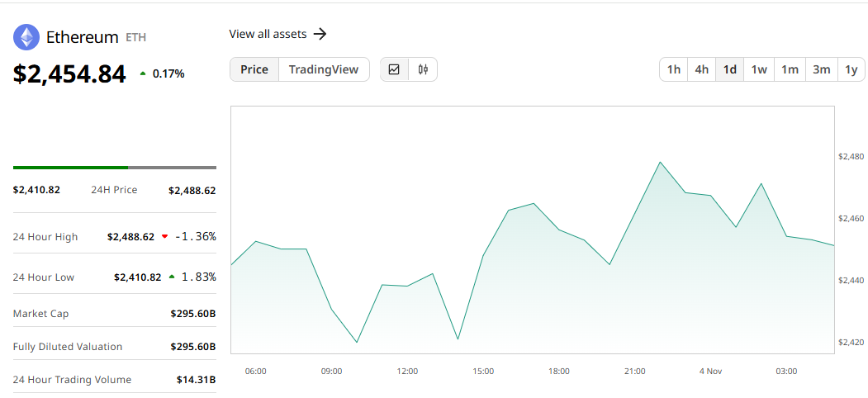Click the 15:00 x-axis label
Viewport: 868px width, 398px height.
(x=483, y=371)
